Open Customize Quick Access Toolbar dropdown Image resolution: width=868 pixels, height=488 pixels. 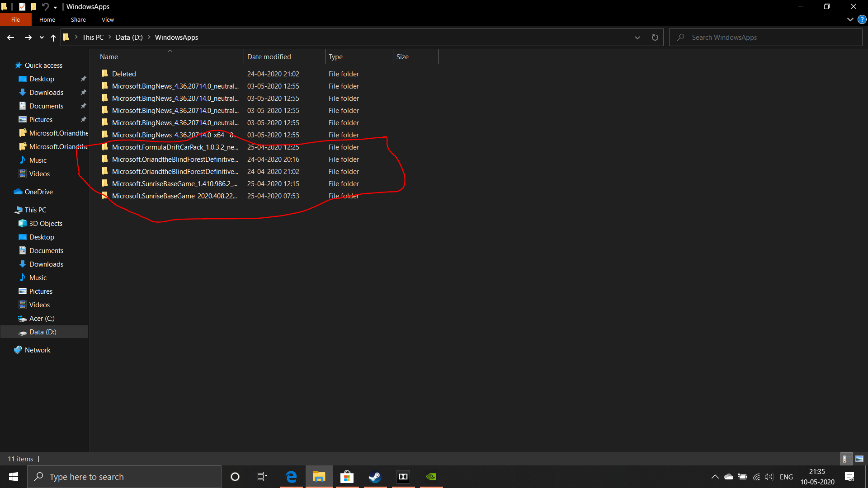[55, 7]
